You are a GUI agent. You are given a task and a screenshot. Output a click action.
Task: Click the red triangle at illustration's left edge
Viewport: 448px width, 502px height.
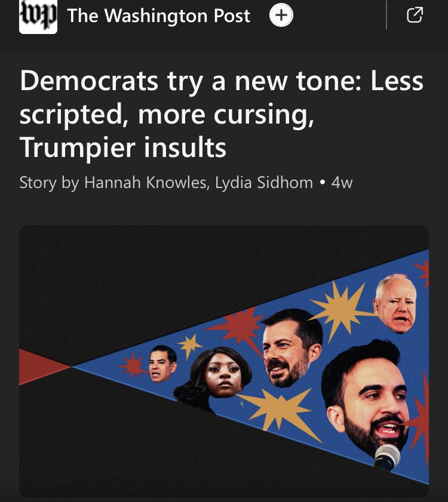coord(42,367)
